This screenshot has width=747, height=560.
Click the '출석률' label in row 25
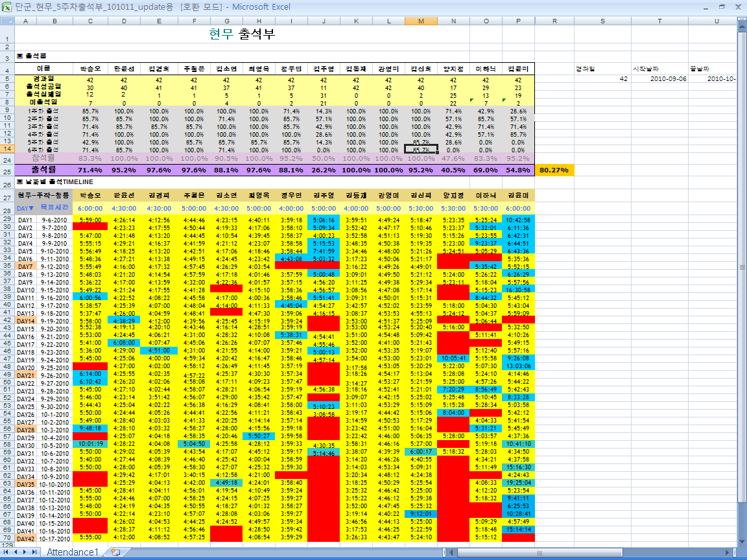pyautogui.click(x=44, y=170)
